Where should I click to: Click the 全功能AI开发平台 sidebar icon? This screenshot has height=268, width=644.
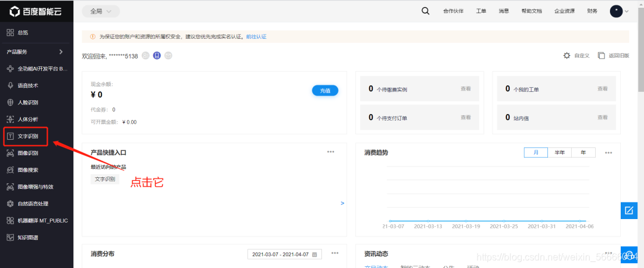(x=11, y=69)
